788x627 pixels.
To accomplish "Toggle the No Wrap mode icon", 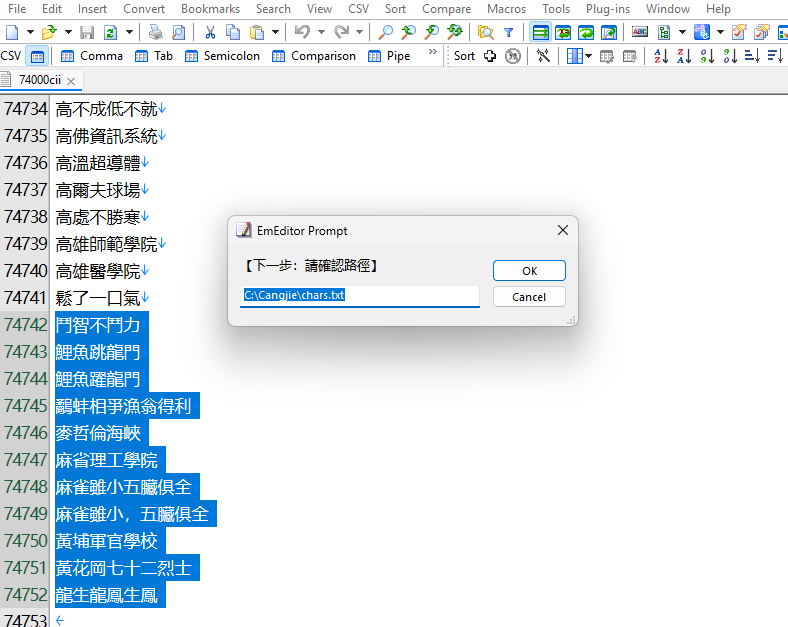I will pos(541,33).
